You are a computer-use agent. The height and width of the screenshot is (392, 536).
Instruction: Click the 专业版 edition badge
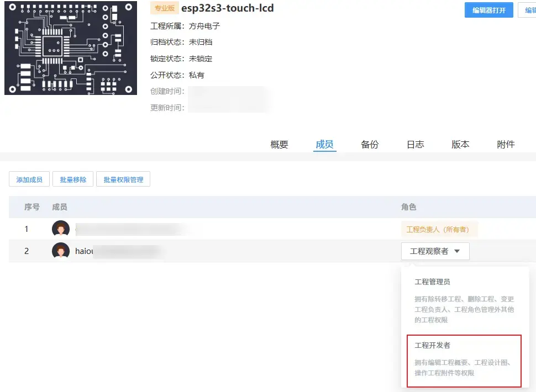(165, 8)
